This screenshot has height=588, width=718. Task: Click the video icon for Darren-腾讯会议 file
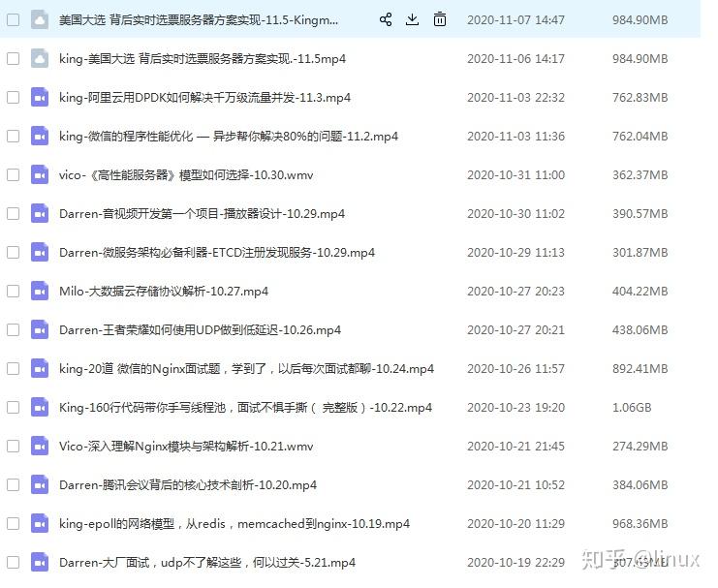click(40, 485)
